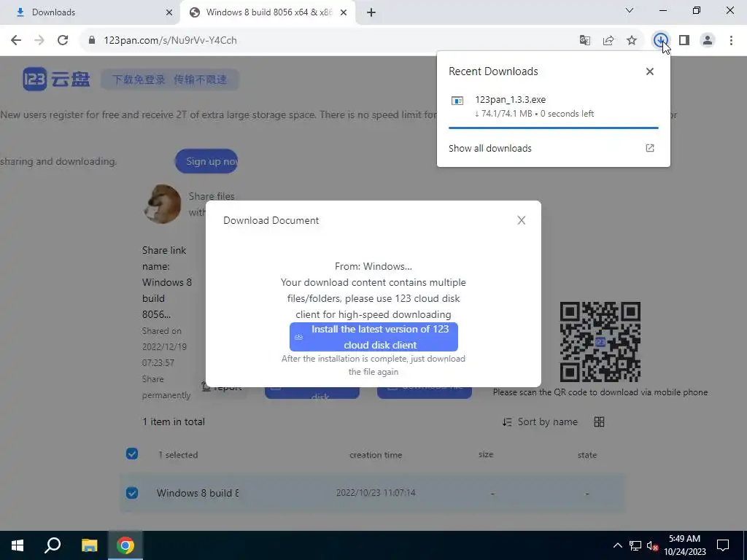Open the external link icon beside Show all downloads
Image resolution: width=747 pixels, height=560 pixels.
pos(650,148)
